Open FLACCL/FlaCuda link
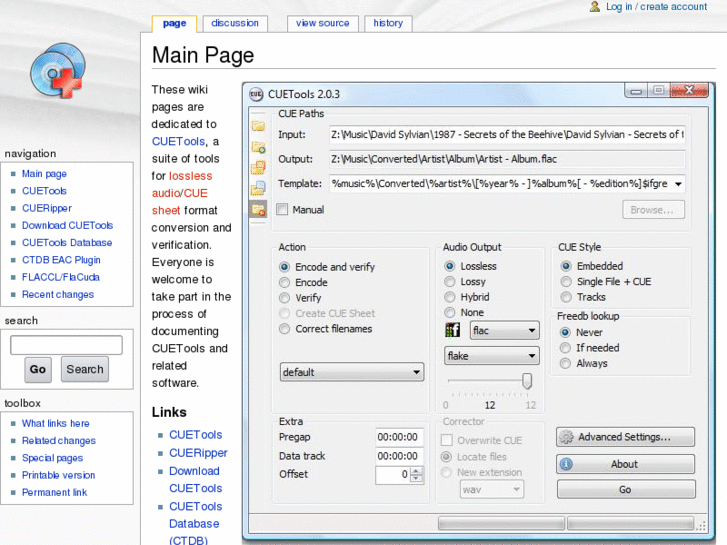Viewport: 727px width, 545px height. pyautogui.click(x=61, y=277)
